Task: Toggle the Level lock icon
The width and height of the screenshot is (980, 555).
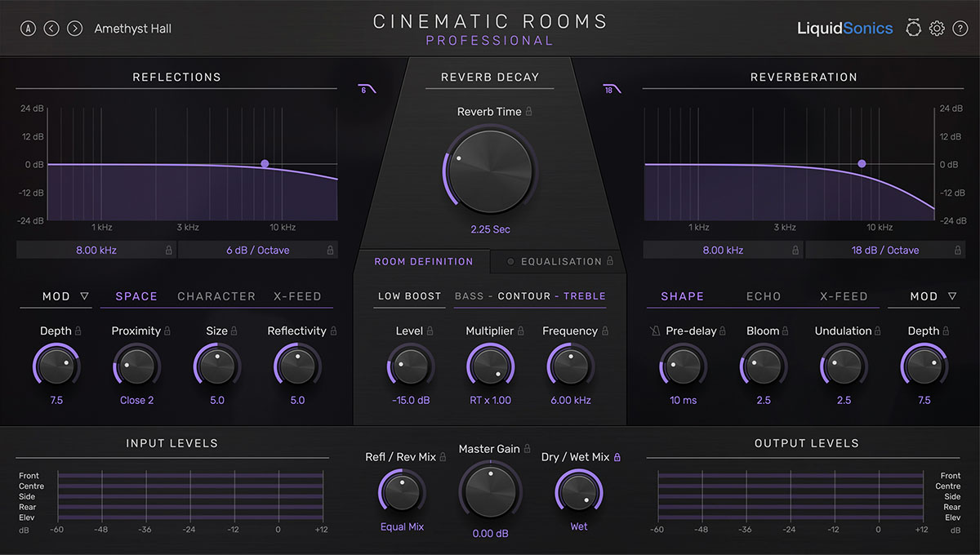Action: tap(430, 331)
